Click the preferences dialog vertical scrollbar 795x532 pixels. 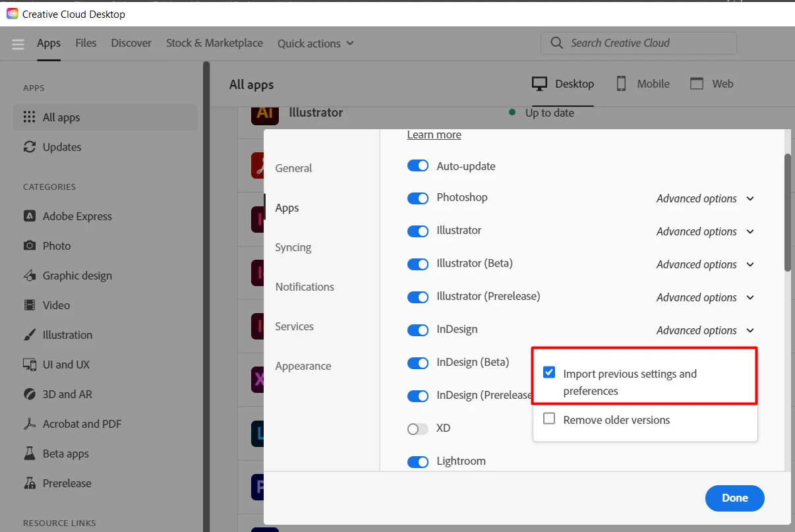coord(787,212)
